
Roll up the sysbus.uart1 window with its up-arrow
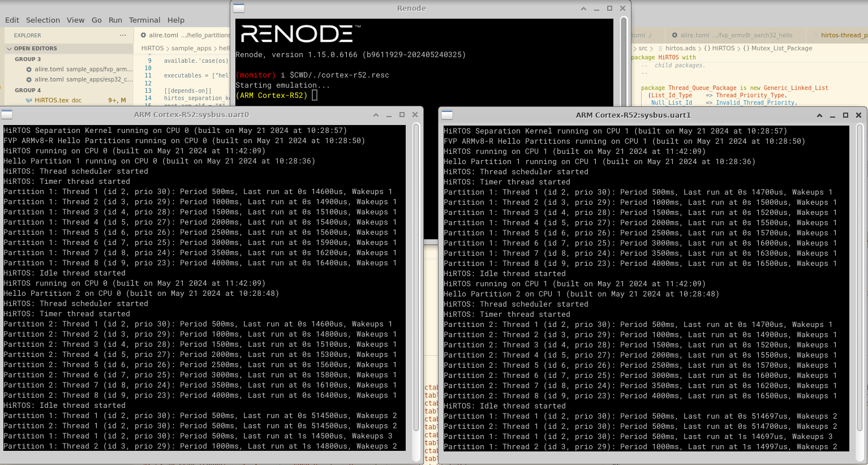pos(819,115)
